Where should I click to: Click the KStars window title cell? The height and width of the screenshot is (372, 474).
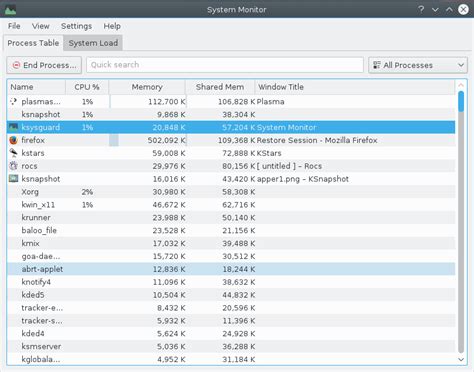pos(269,153)
